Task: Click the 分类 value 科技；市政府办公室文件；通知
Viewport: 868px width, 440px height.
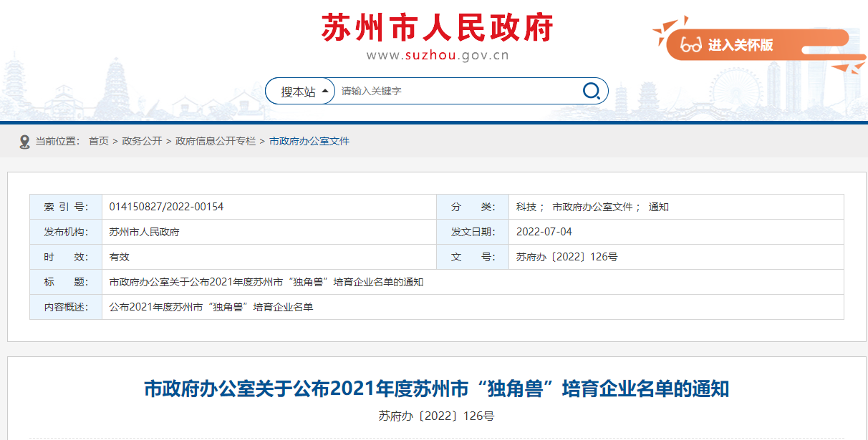Action: pos(592,207)
